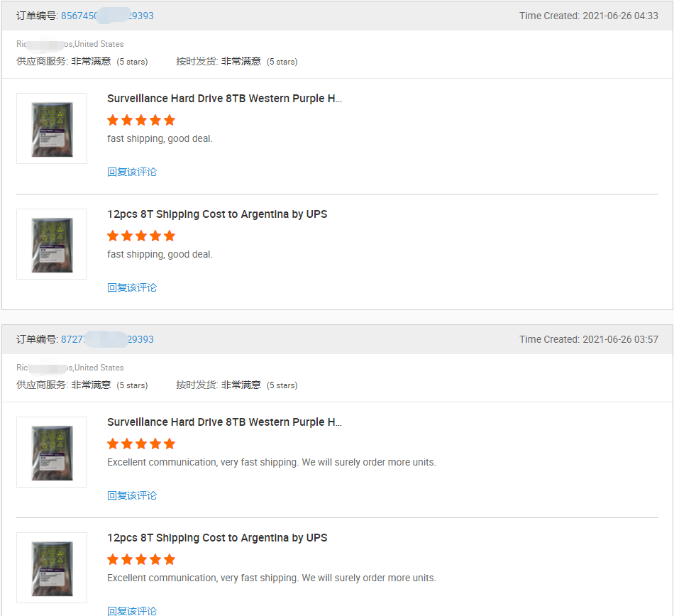Viewport: 674px width, 616px height.
Task: Reply to 12pcs Shipping review 'fast shipping, good deal'
Action: click(x=132, y=287)
